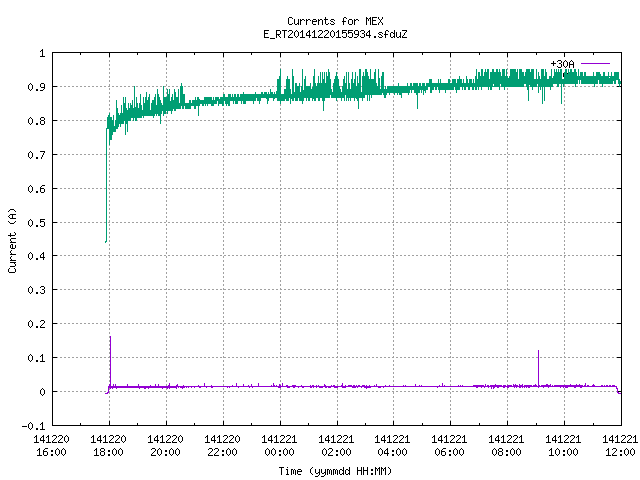Click the '08:00' x-axis tick label

[x=507, y=452]
